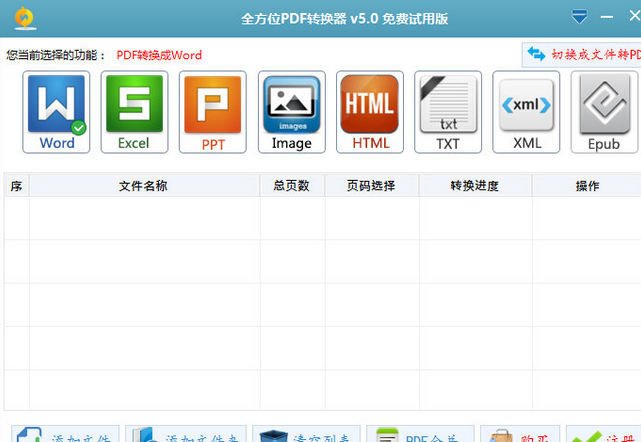The width and height of the screenshot is (641, 442).
Task: Choose Excel output format
Action: [134, 112]
